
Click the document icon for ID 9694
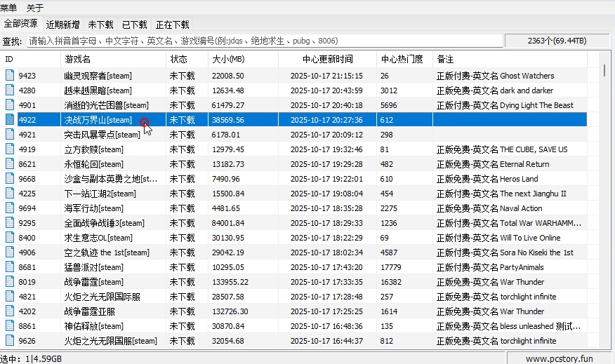point(10,208)
